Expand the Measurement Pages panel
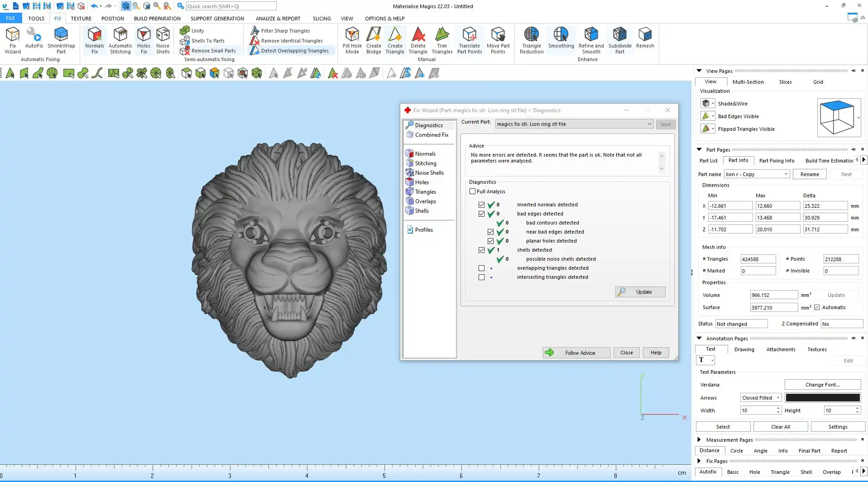Image resolution: width=868 pixels, height=482 pixels. tap(699, 439)
